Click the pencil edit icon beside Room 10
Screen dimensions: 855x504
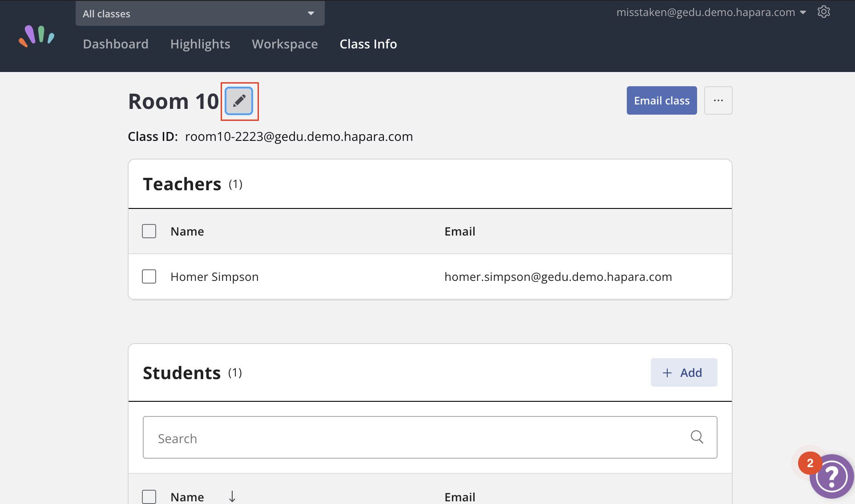tap(239, 101)
